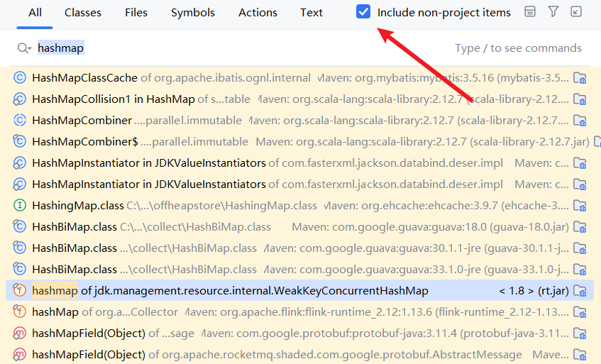Click the interface icon beside HashingMap.class
Screen dimensions: 601x364
[x=20, y=206]
